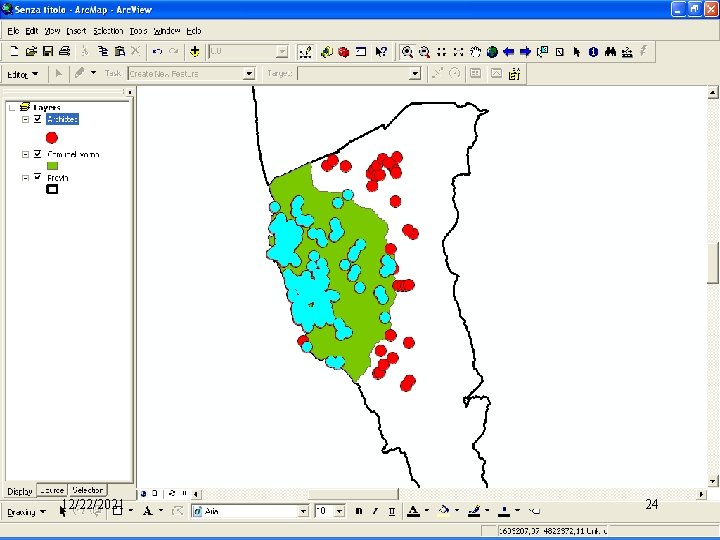Zoom to full extent globe
This screenshot has height=540, width=720.
pos(492,51)
